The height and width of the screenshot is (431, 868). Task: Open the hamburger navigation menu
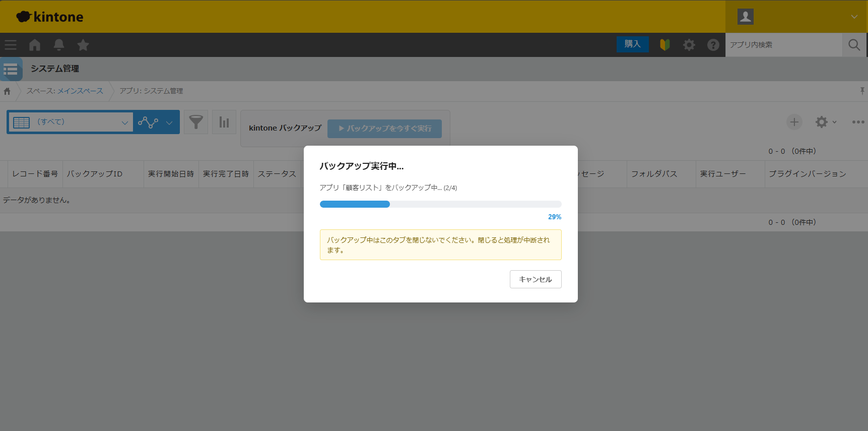click(x=11, y=45)
